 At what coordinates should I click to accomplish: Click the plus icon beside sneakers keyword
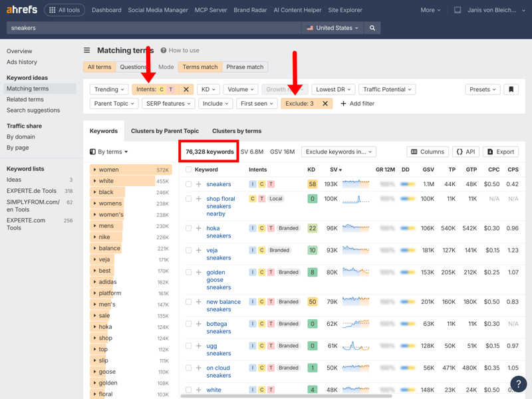[x=198, y=184]
